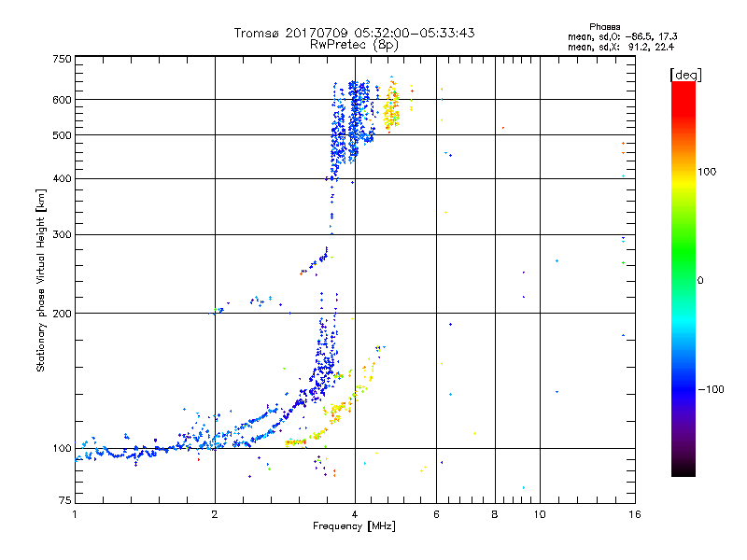The width and height of the screenshot is (747, 560).
Task: Click the colorbar tick label '0'
Action: point(700,280)
